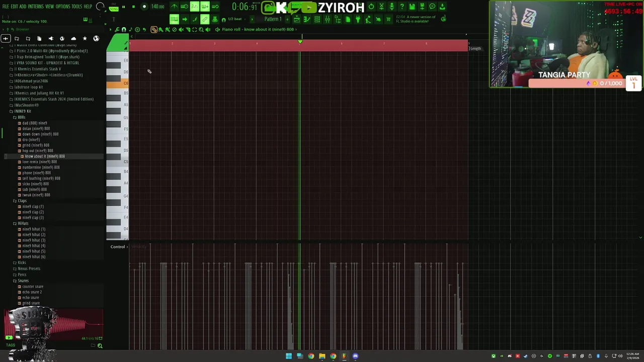Open the browser view icon

coord(338,19)
